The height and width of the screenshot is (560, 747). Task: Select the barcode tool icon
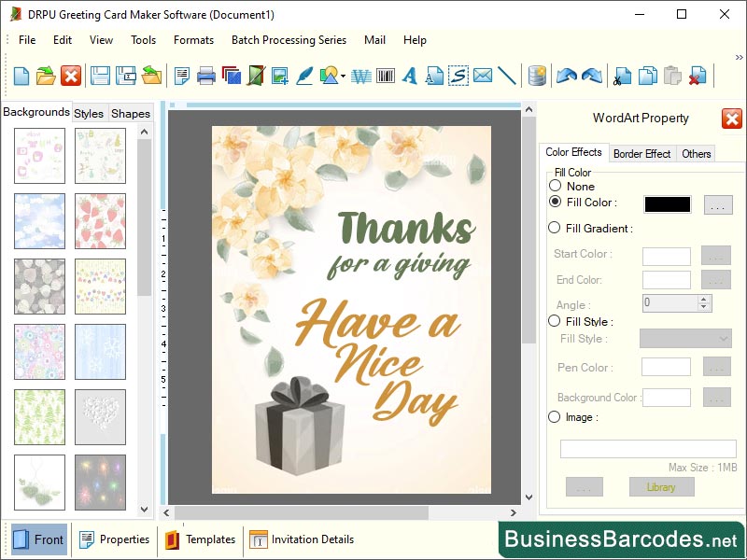pyautogui.click(x=386, y=77)
